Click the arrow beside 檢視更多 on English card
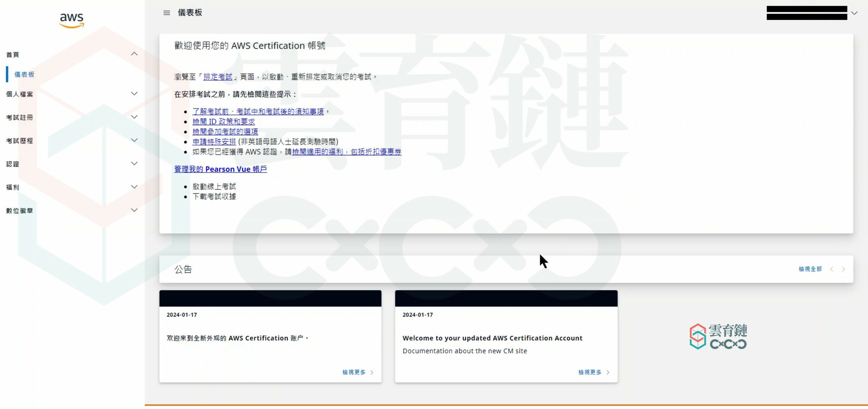The image size is (868, 409). [608, 372]
